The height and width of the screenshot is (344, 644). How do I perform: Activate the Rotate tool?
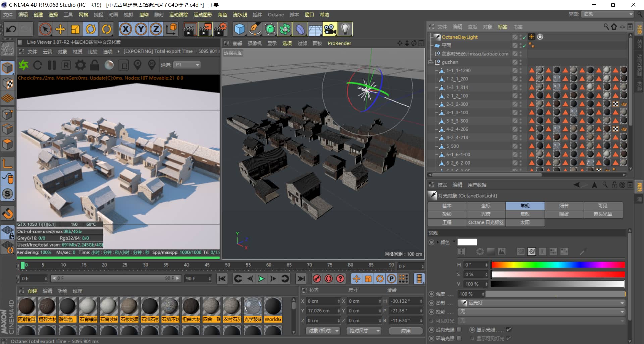(91, 29)
